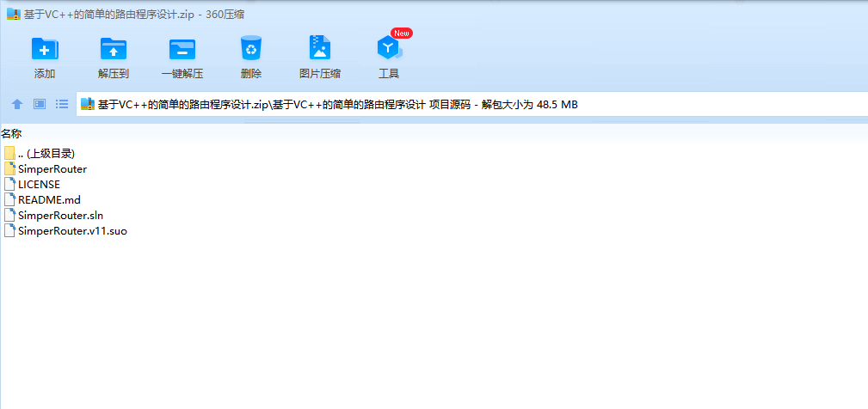868x409 pixels.
Task: Switch to list view icon
Action: coord(62,104)
